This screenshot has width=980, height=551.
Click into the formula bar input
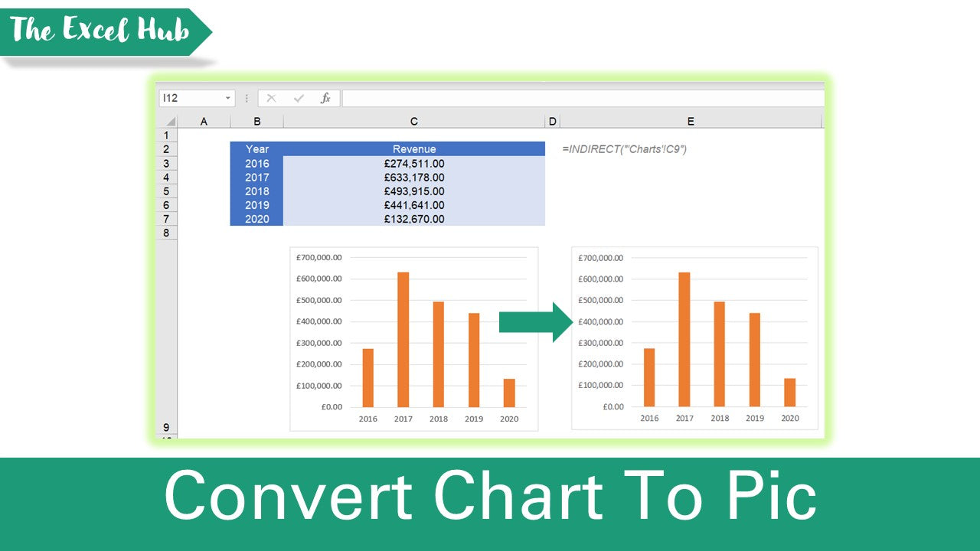pyautogui.click(x=583, y=98)
